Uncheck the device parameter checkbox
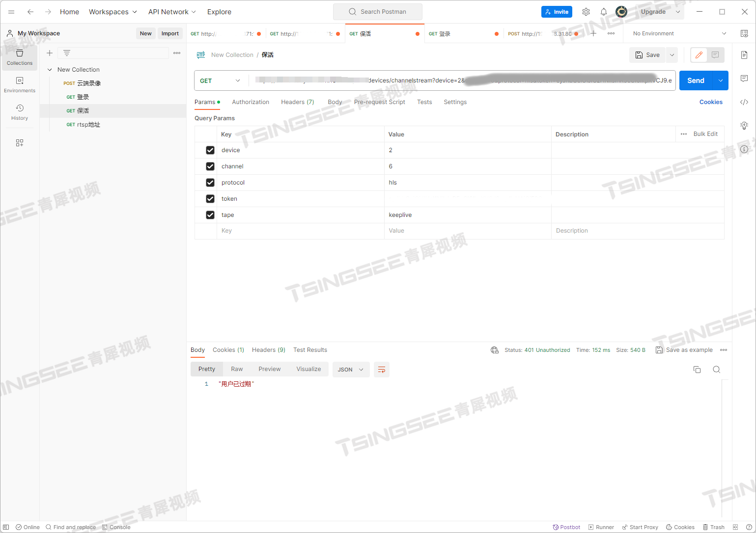 click(210, 150)
